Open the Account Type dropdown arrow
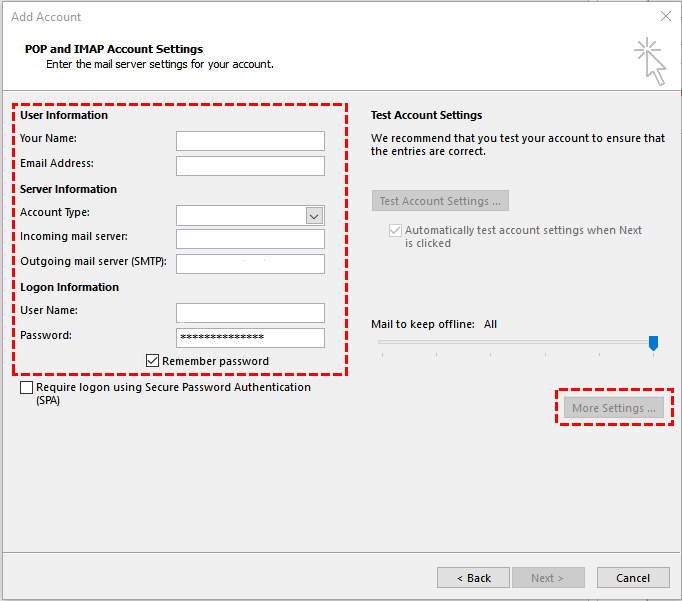Image resolution: width=682 pixels, height=601 pixels. 314,216
